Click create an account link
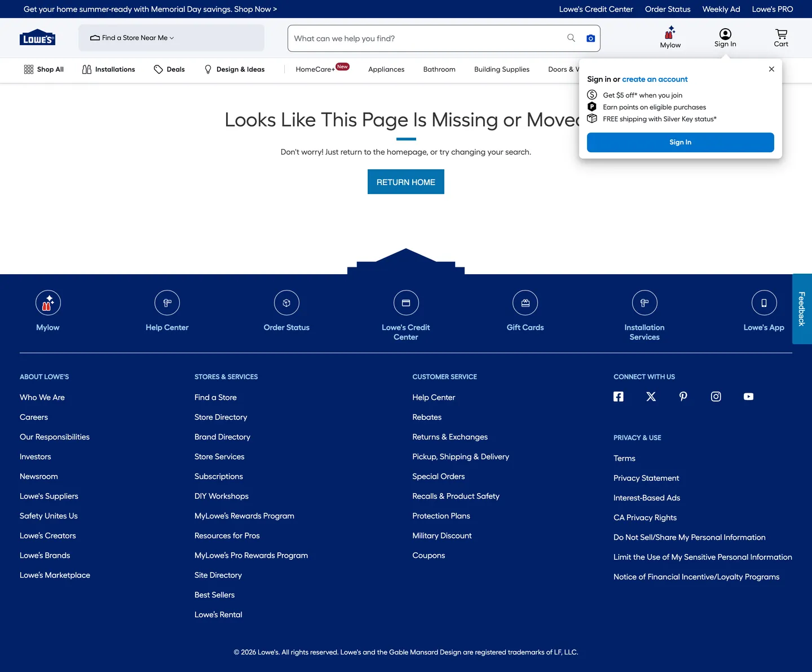 coord(655,80)
